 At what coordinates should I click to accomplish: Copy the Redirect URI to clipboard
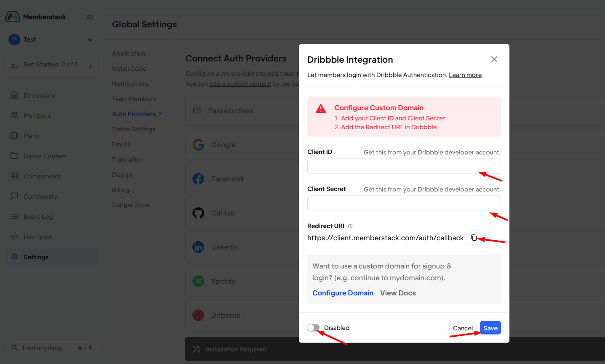tap(474, 238)
